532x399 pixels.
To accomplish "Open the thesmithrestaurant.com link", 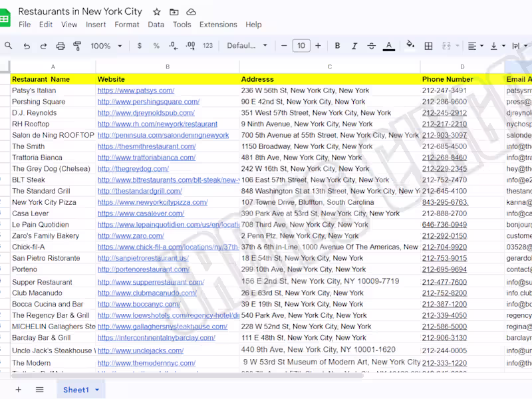I will 147,146.
